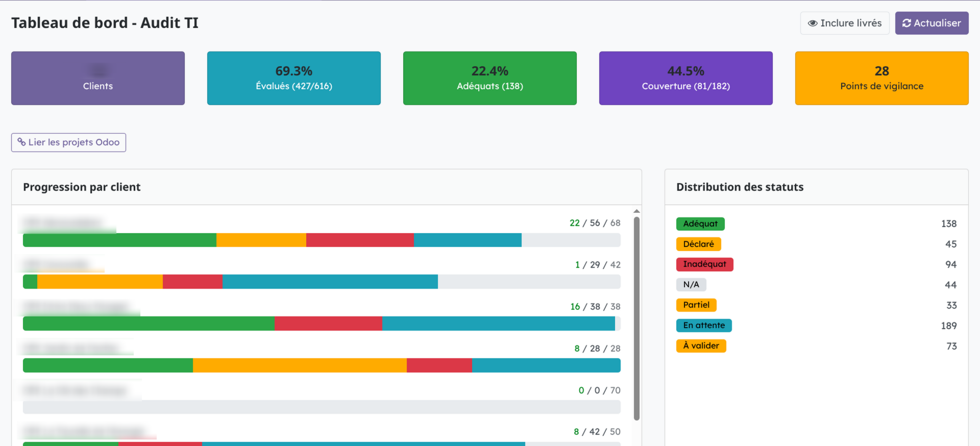Screen dimensions: 980x446
Task: Select the Adéquats 22.4% card
Action: click(489, 78)
